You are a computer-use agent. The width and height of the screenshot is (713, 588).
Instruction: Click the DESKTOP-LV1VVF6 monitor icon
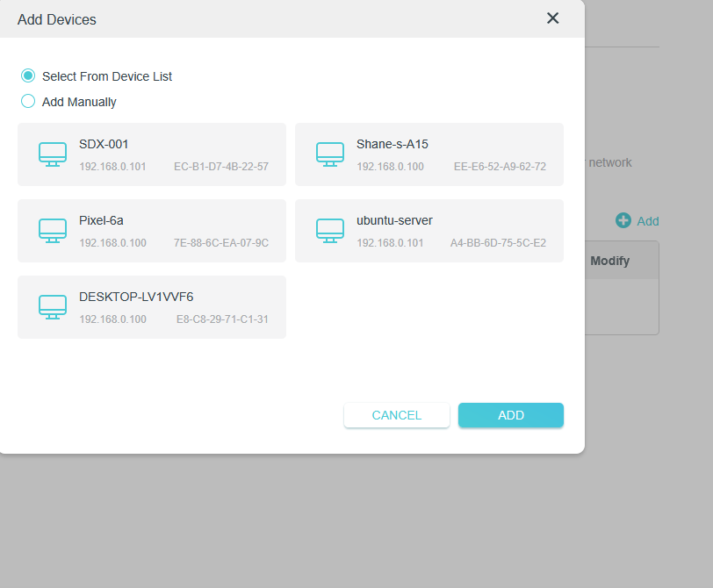[x=53, y=307]
